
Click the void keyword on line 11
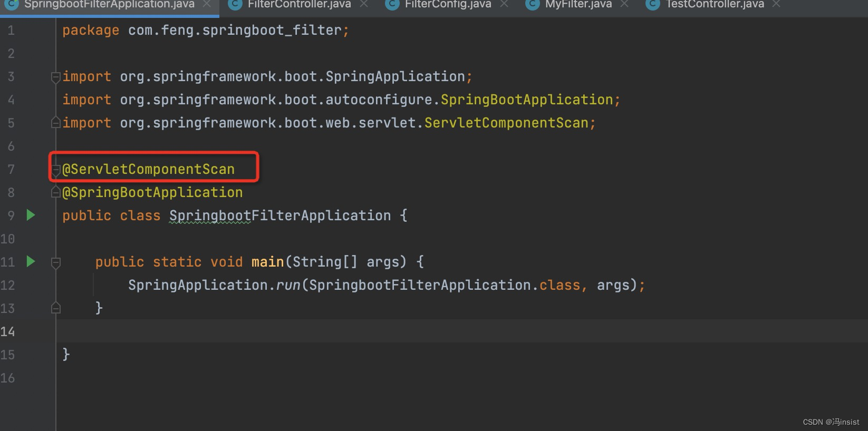point(227,262)
